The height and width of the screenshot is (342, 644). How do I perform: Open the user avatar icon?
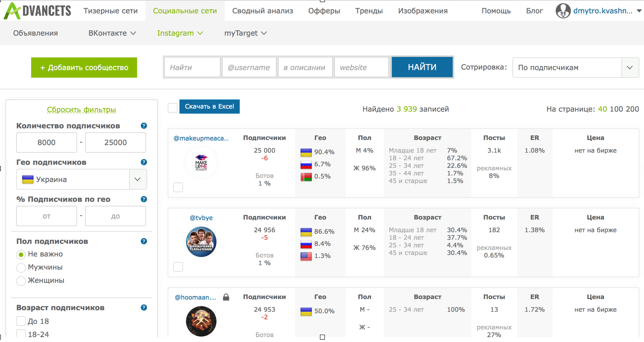pos(563,11)
